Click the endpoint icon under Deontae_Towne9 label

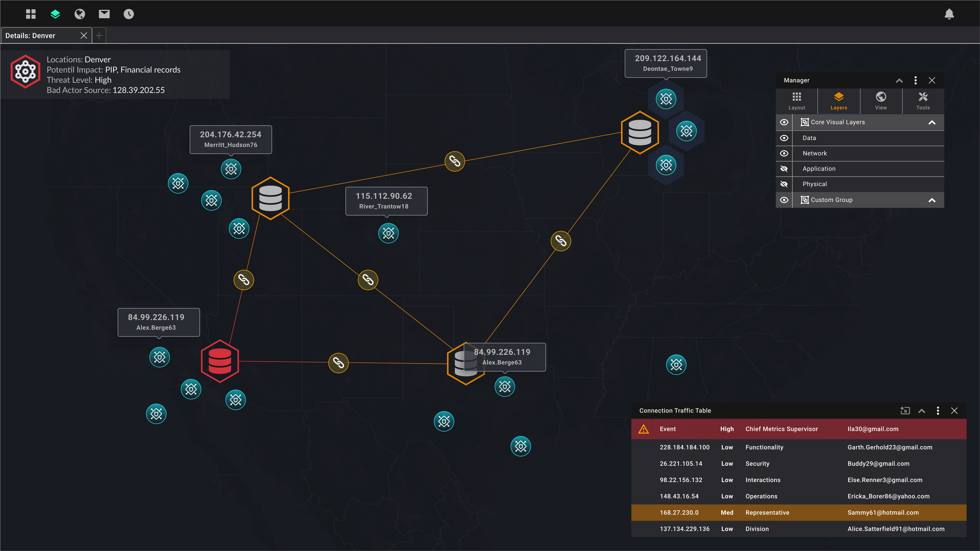point(666,99)
